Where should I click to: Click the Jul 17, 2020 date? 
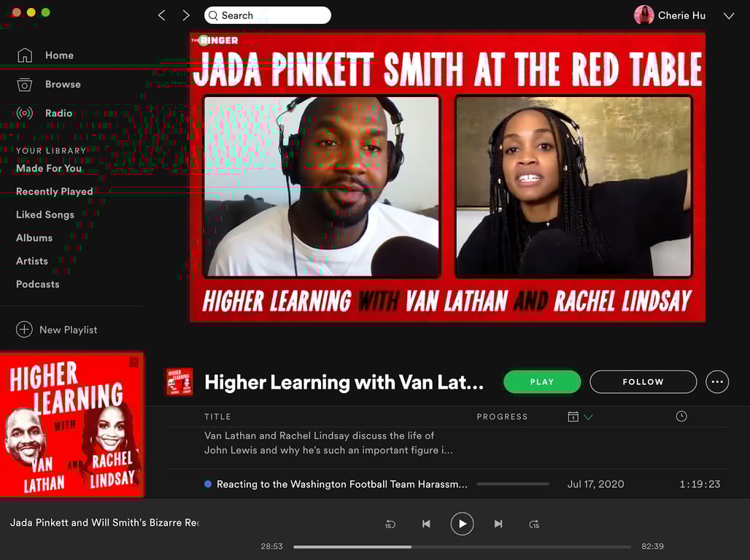[595, 484]
